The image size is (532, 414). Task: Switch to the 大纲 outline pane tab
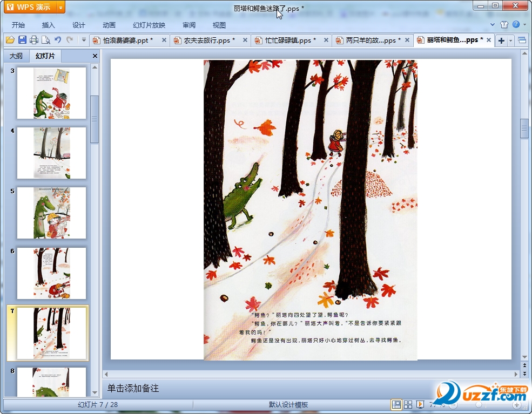tap(16, 56)
